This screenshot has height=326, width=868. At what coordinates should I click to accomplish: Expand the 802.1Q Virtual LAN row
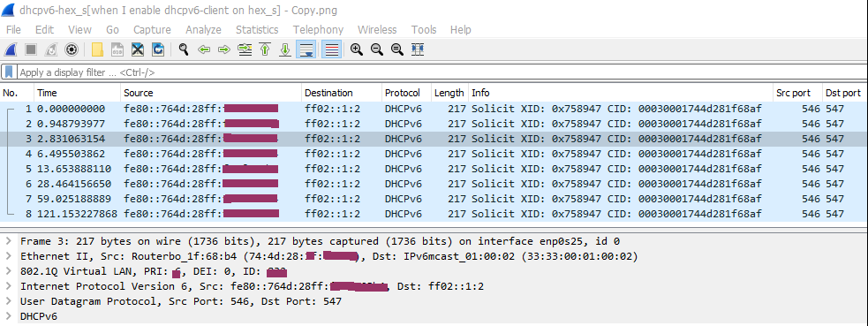tap(9, 271)
